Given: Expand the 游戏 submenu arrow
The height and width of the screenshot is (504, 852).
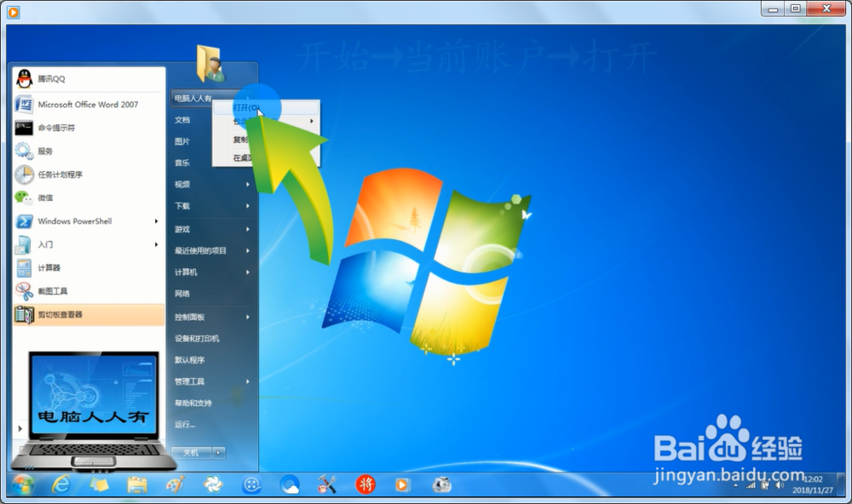Looking at the screenshot, I should pos(248,229).
